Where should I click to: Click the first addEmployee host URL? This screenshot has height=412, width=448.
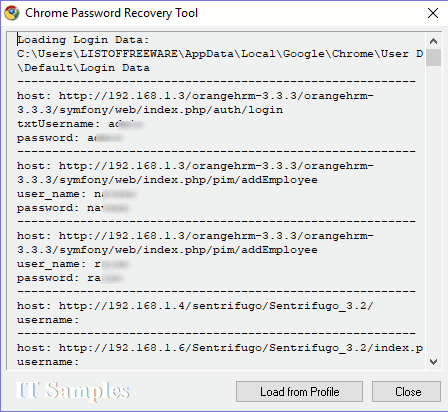[x=195, y=173]
